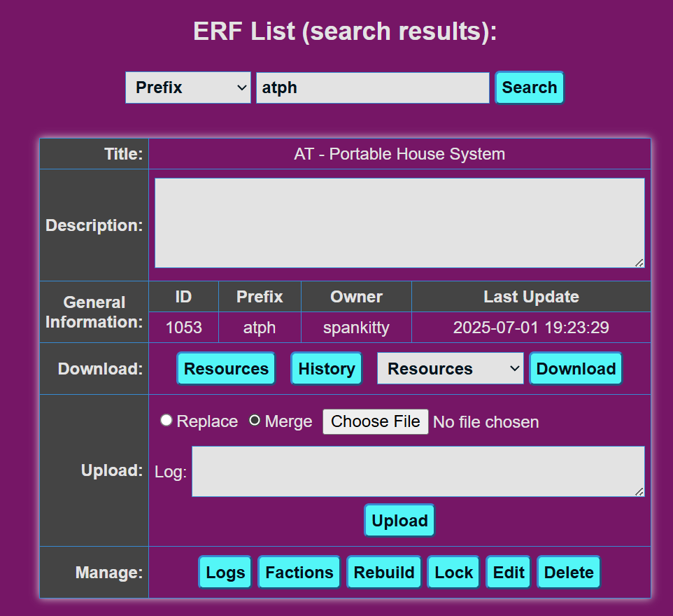Image resolution: width=673 pixels, height=616 pixels.
Task: View the History of this ERF
Action: tap(326, 369)
